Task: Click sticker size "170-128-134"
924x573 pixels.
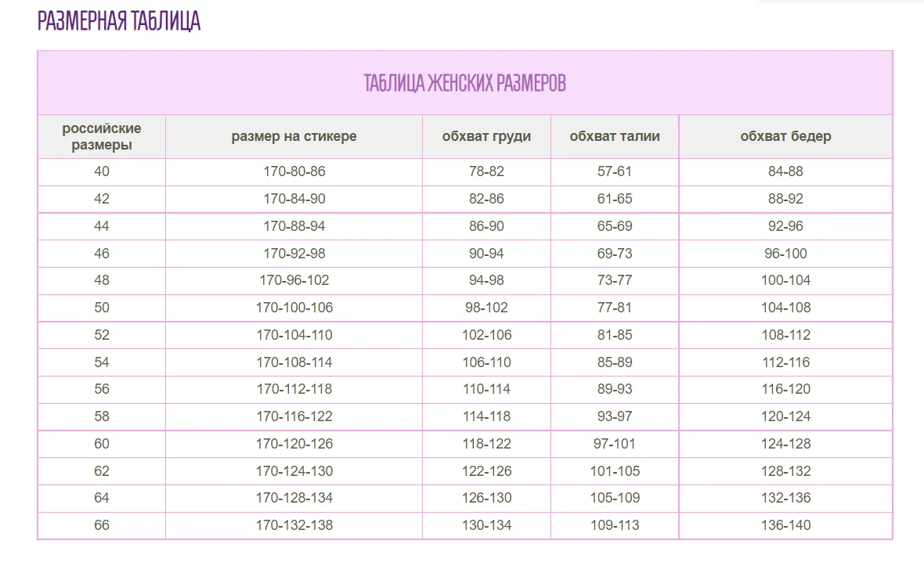Action: (x=294, y=498)
